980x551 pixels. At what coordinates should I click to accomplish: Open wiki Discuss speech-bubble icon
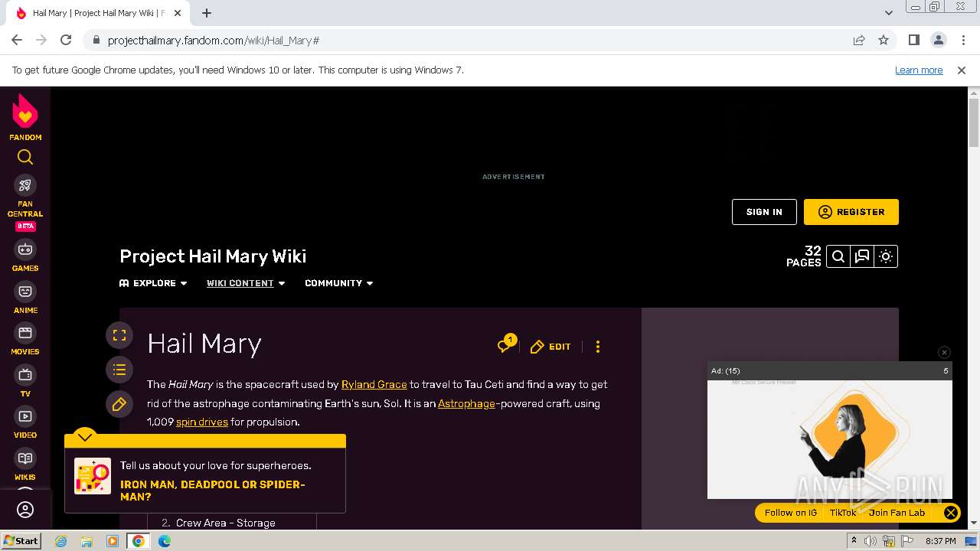[x=862, y=256]
